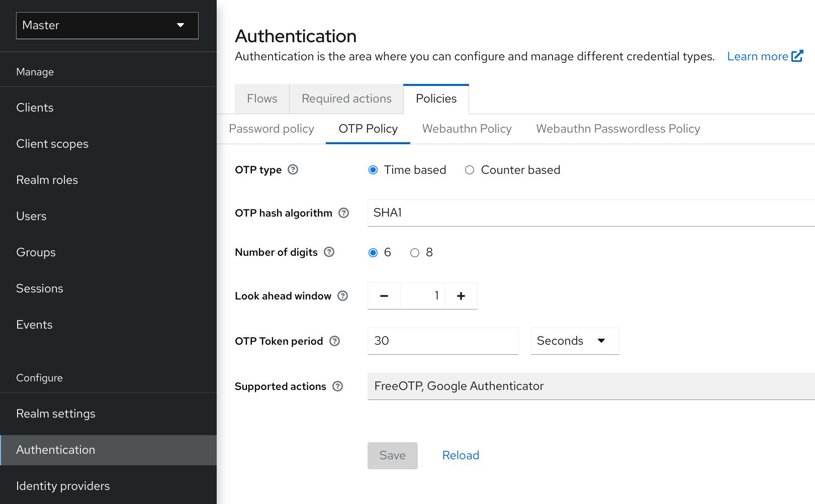Navigate to Events

108,325
